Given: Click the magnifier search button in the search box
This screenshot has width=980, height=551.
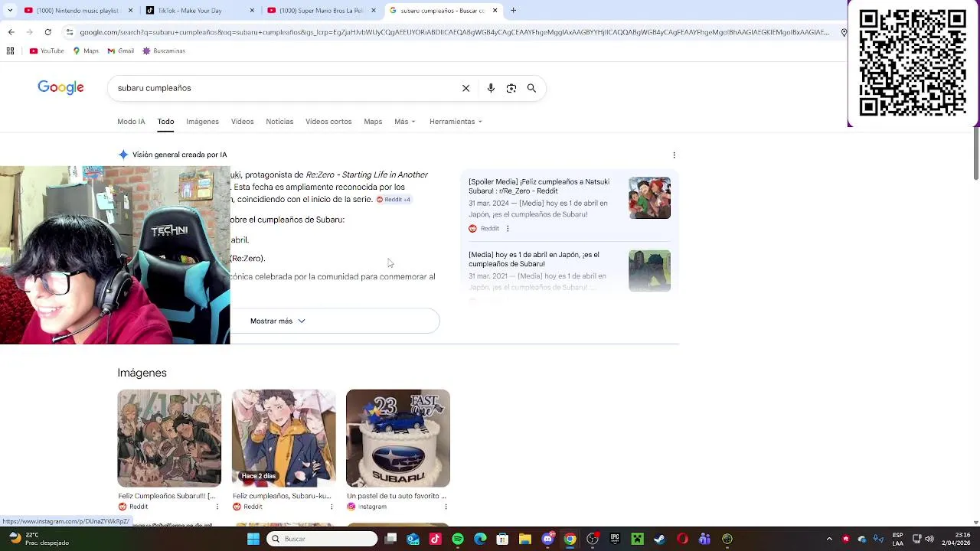Looking at the screenshot, I should 531,88.
